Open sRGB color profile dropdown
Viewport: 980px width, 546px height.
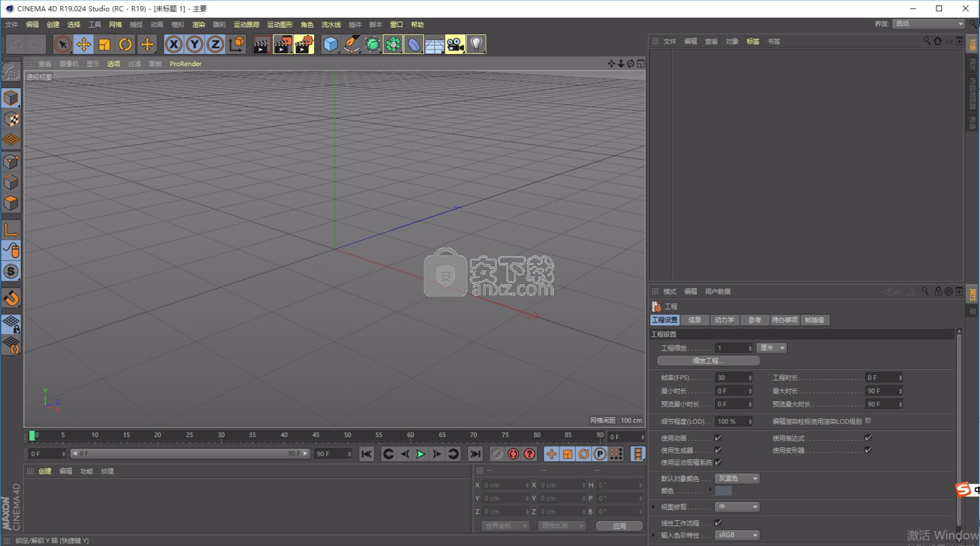tap(737, 535)
